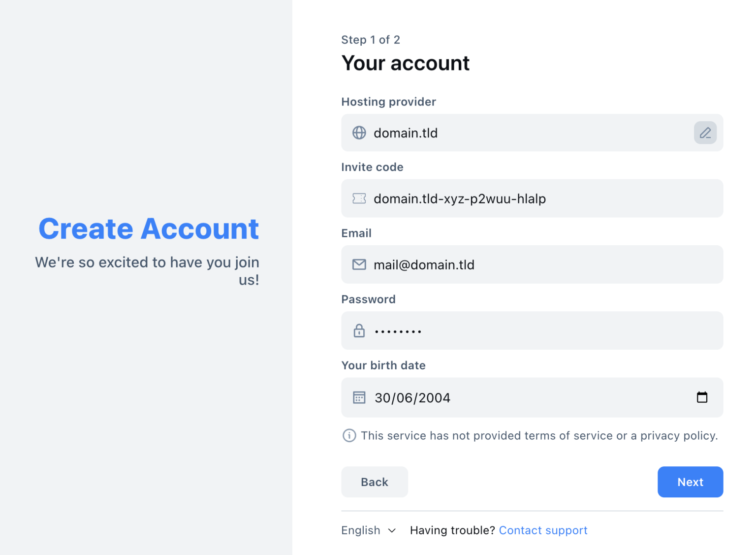
Task: Click the birth date value 30/06/2004
Action: pos(412,397)
